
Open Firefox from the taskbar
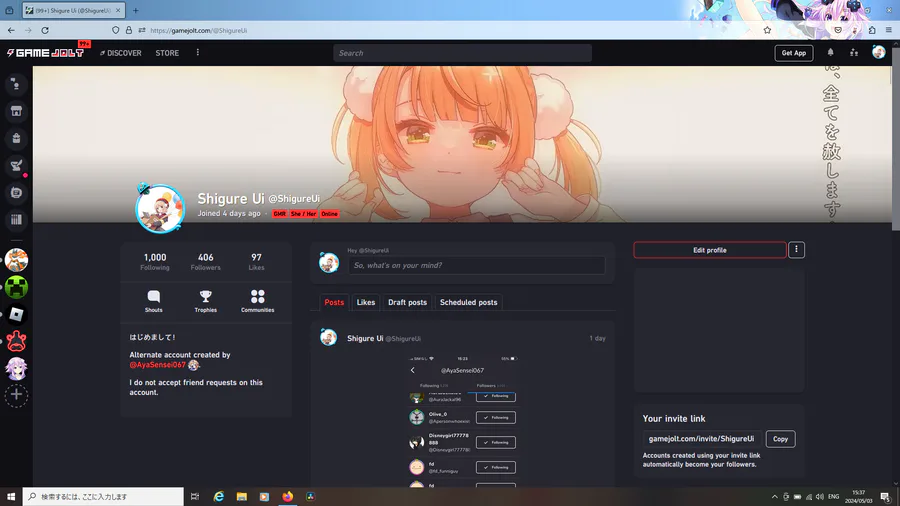[288, 496]
